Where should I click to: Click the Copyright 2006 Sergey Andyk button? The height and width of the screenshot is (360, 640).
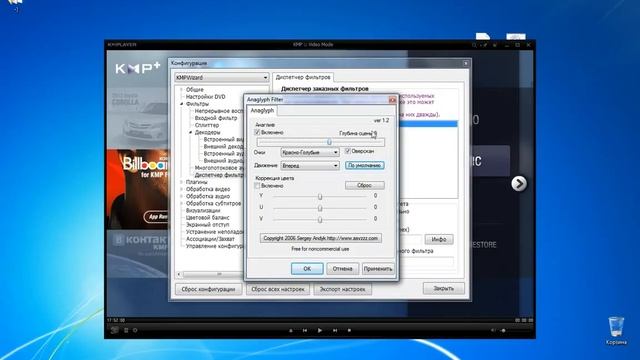click(320, 238)
